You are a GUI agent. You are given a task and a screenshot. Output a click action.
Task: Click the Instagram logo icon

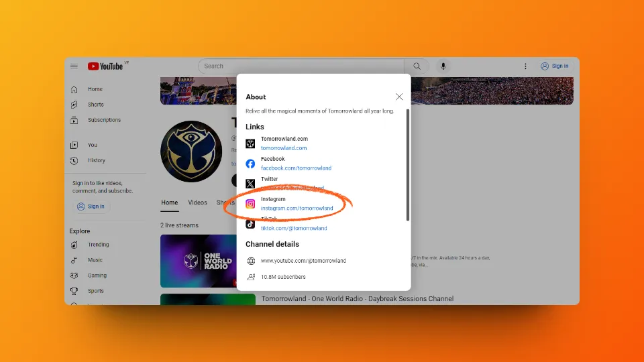(250, 204)
